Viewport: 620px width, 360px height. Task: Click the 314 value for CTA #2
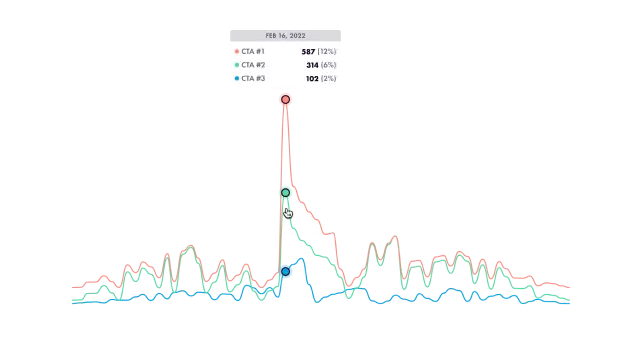pos(312,65)
